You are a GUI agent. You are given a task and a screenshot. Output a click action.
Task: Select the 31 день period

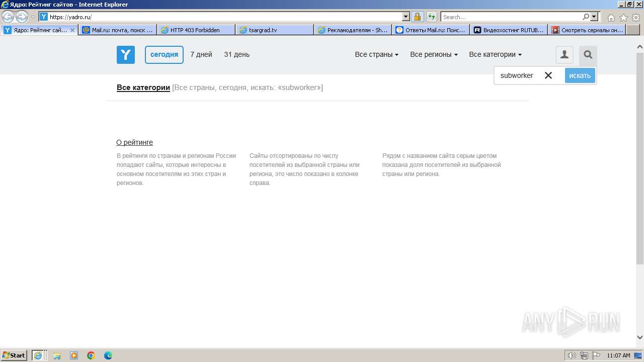[237, 54]
